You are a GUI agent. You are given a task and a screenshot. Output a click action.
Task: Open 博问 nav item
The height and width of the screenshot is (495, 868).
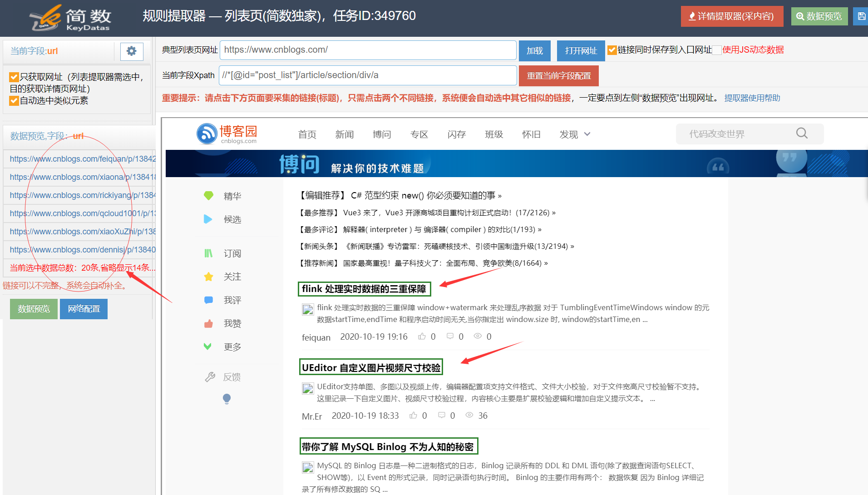[382, 134]
